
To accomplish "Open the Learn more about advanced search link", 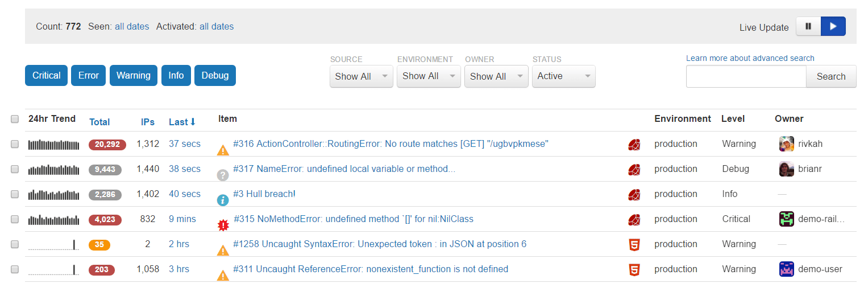I will click(x=750, y=58).
